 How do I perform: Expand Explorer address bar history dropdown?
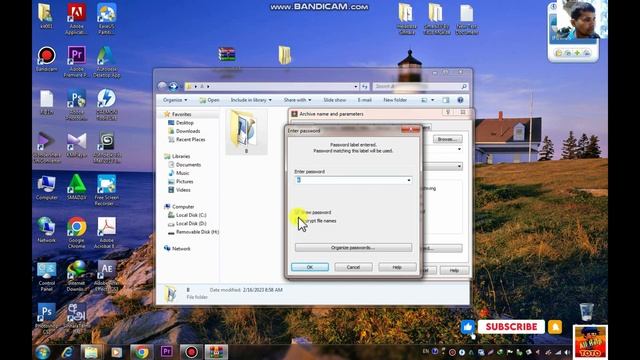click(356, 87)
